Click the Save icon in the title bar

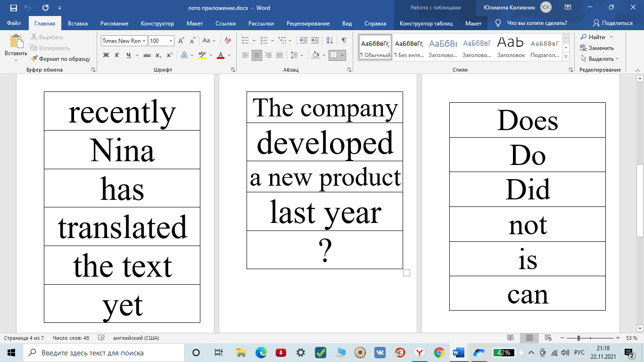tap(13, 8)
